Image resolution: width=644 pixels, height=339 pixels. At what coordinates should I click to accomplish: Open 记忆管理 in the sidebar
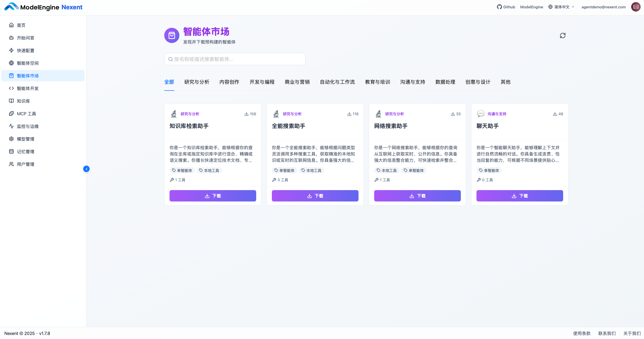tap(26, 152)
